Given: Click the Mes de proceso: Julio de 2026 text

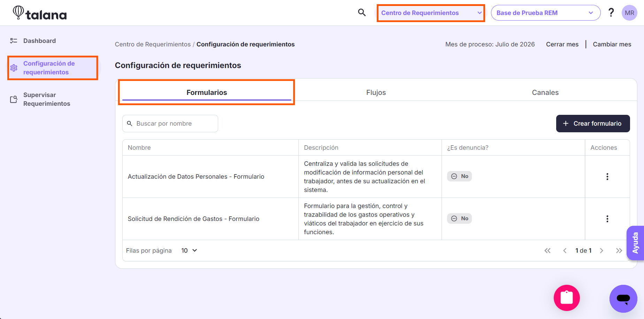Looking at the screenshot, I should point(490,44).
